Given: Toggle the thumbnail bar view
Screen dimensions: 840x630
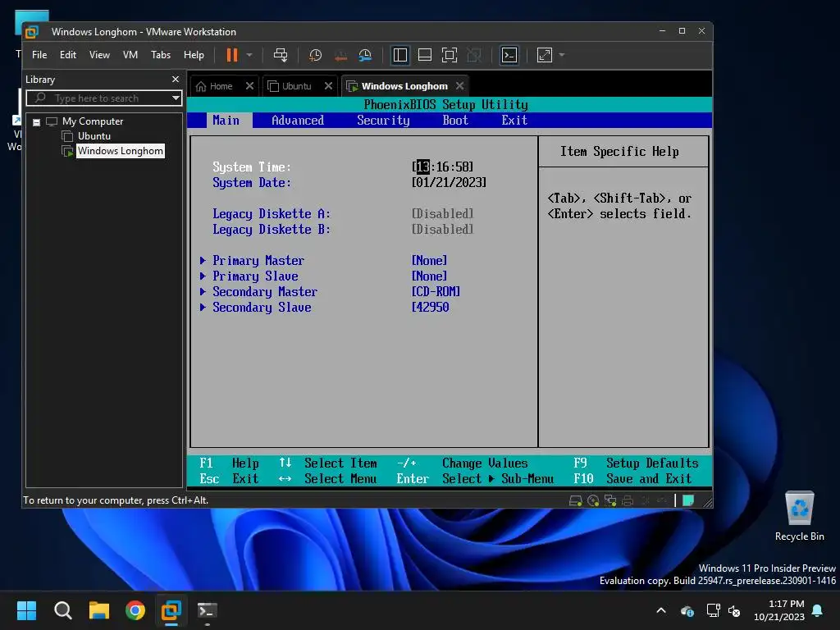Looking at the screenshot, I should pos(425,55).
